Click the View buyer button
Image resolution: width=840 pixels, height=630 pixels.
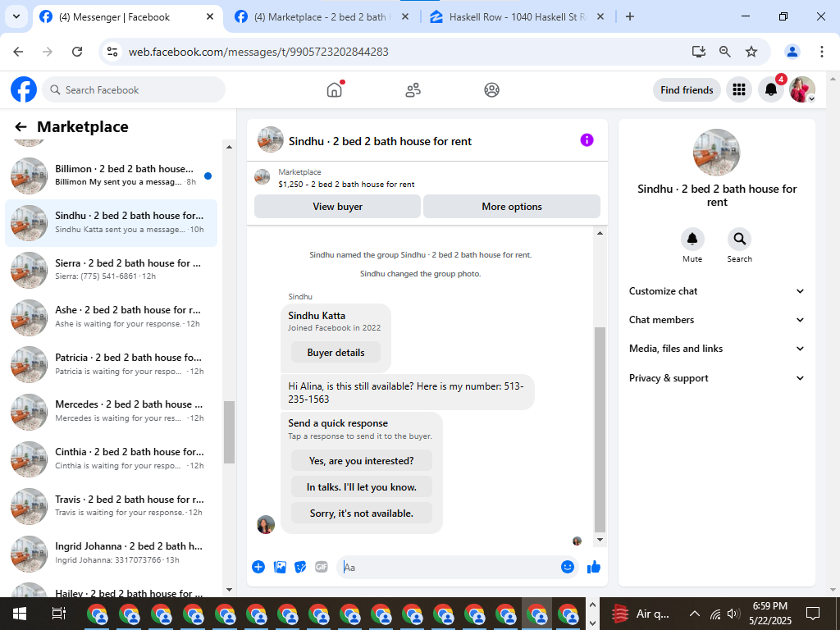coord(337,206)
